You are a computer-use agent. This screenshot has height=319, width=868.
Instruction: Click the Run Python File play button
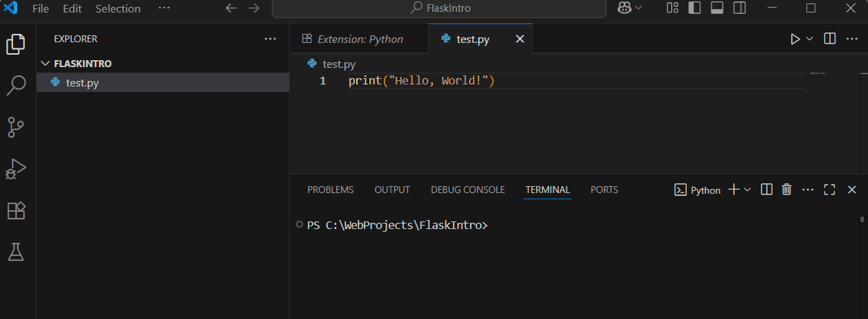pos(795,39)
